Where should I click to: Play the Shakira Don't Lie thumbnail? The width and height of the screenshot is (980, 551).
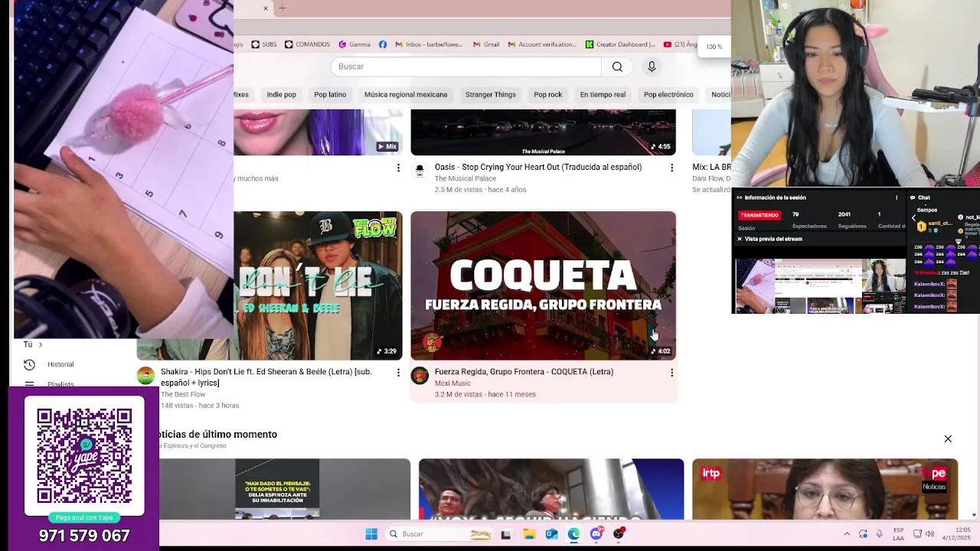tap(318, 285)
